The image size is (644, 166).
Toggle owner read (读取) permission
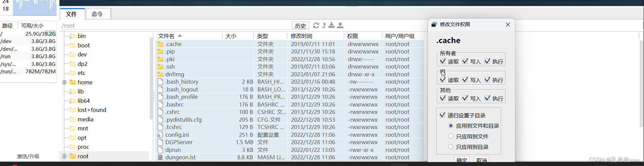443,61
